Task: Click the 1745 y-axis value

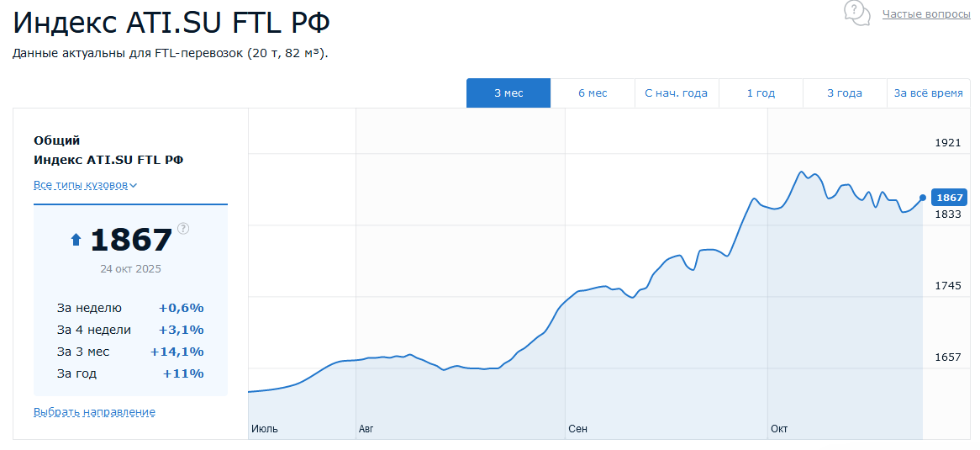Action: coord(947,286)
